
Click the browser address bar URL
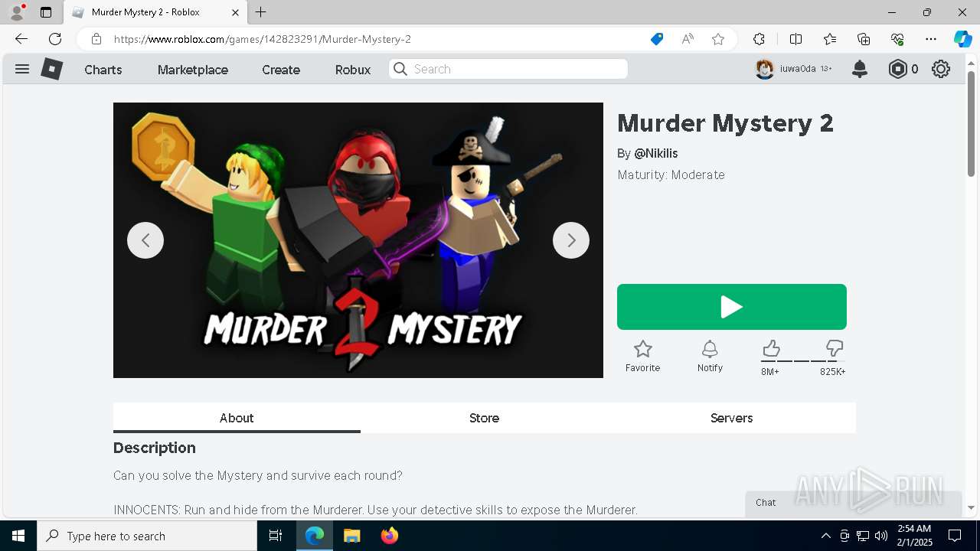[263, 39]
